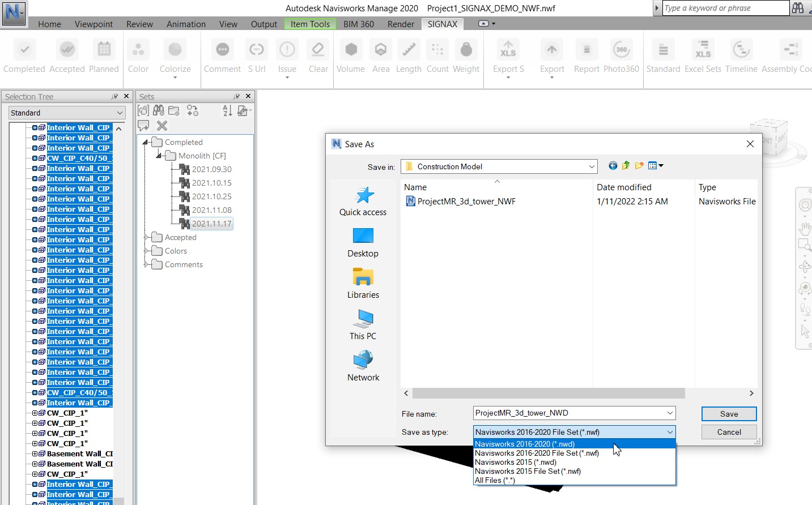The image size is (812, 505).
Task: Click the Report tool icon
Action: pos(586,50)
